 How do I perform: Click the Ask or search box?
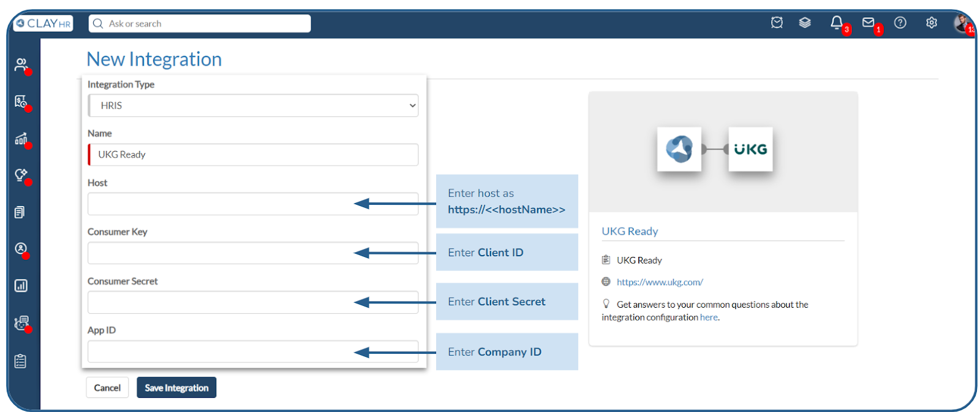coord(200,23)
